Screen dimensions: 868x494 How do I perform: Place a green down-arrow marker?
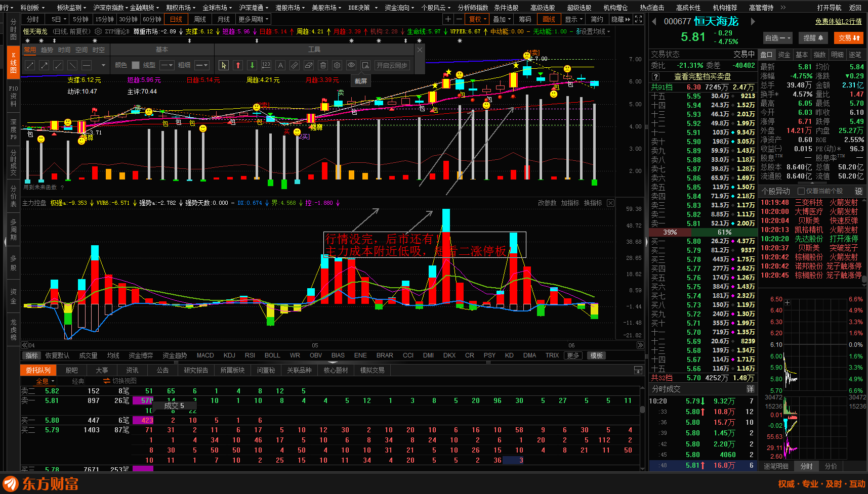pyautogui.click(x=252, y=65)
